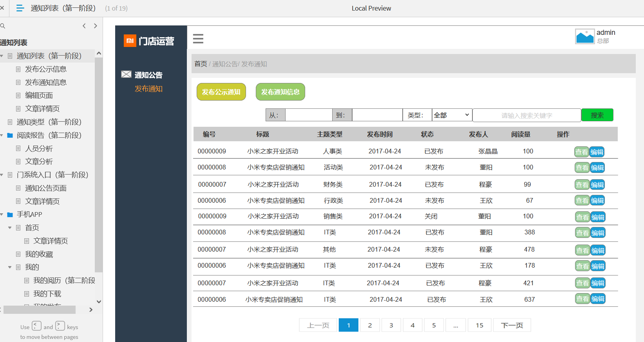Close the Axure sitemap sidebar
Image resolution: width=644 pixels, height=342 pixels.
click(x=2, y=8)
